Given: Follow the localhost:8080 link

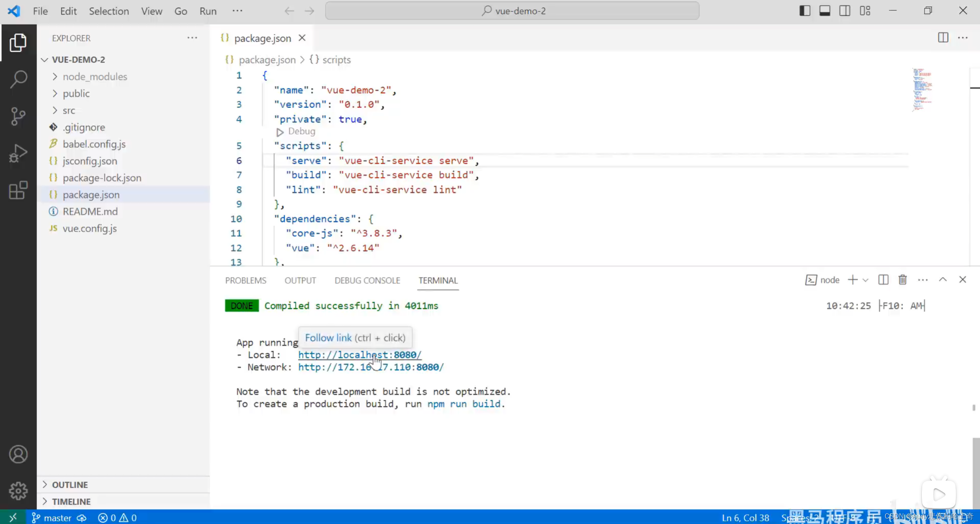Looking at the screenshot, I should pyautogui.click(x=359, y=355).
